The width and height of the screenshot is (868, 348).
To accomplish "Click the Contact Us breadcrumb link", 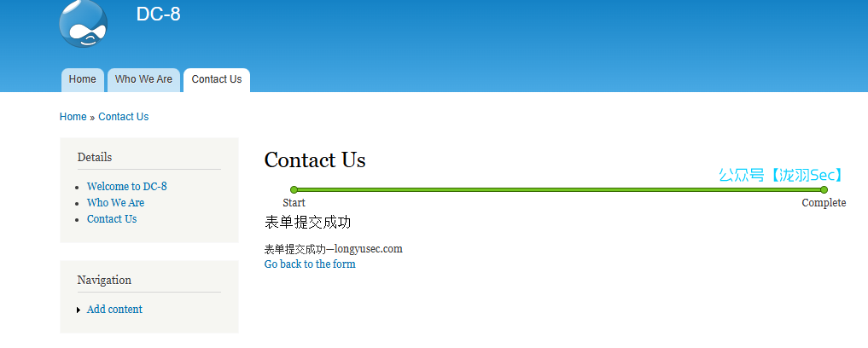I will pos(124,117).
